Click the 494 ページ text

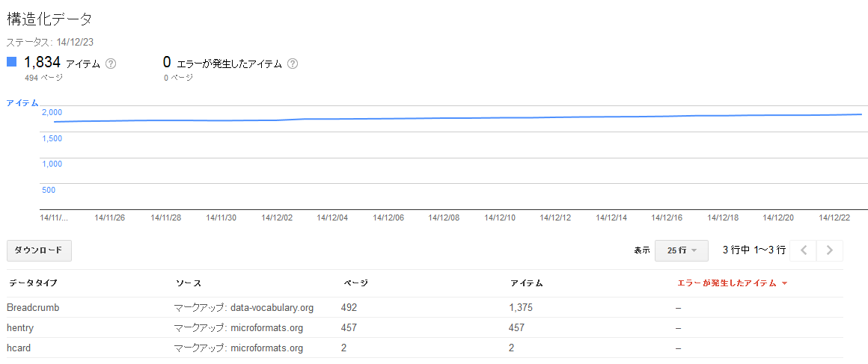[43, 78]
